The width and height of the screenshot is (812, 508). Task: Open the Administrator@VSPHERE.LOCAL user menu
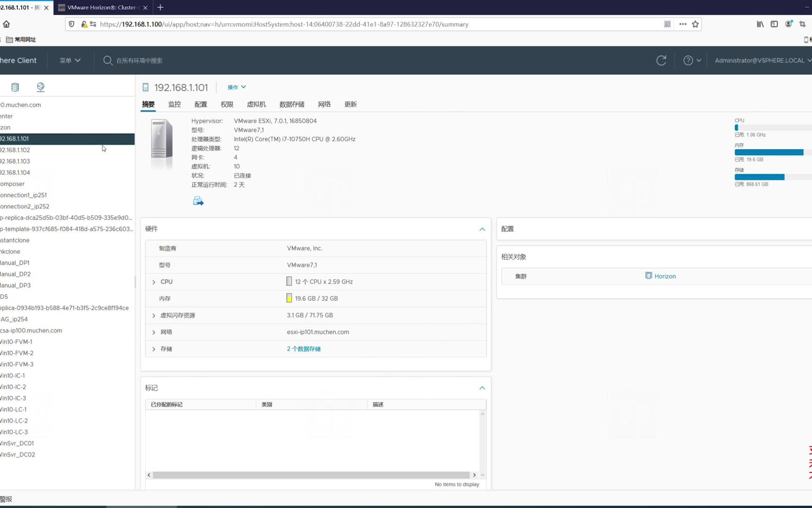763,60
